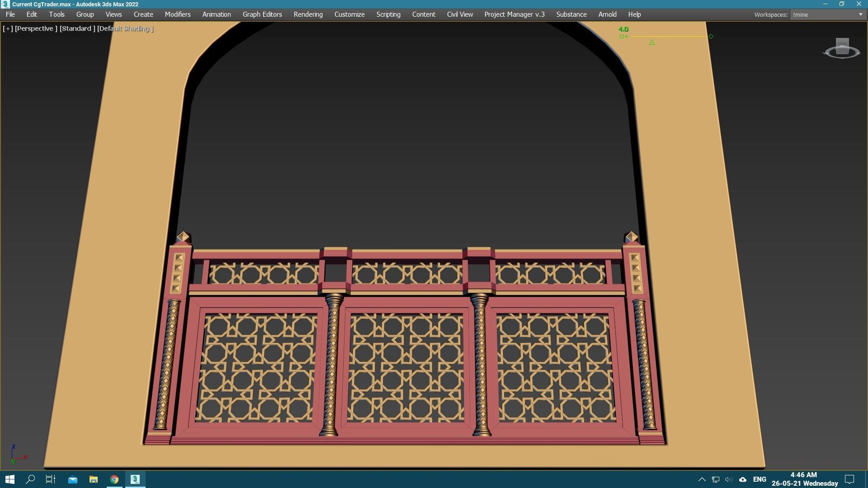868x488 pixels.
Task: Open the Modifiers menu
Action: click(x=177, y=14)
